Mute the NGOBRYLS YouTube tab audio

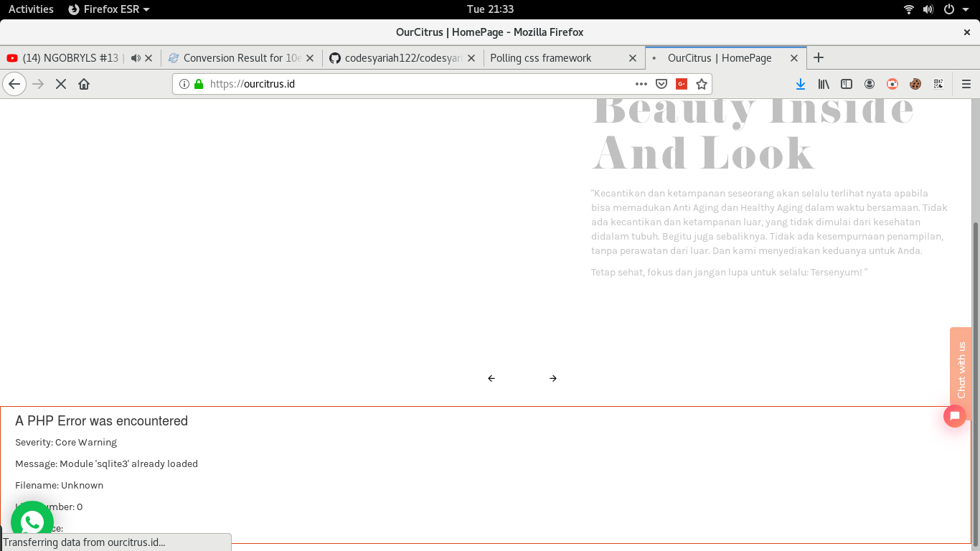tap(136, 58)
